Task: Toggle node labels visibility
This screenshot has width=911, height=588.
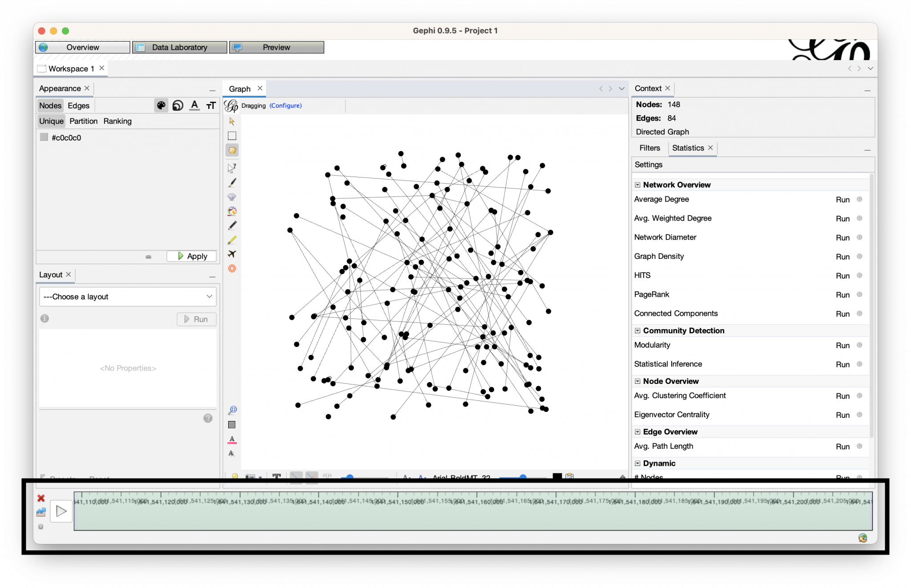Action: (x=232, y=440)
